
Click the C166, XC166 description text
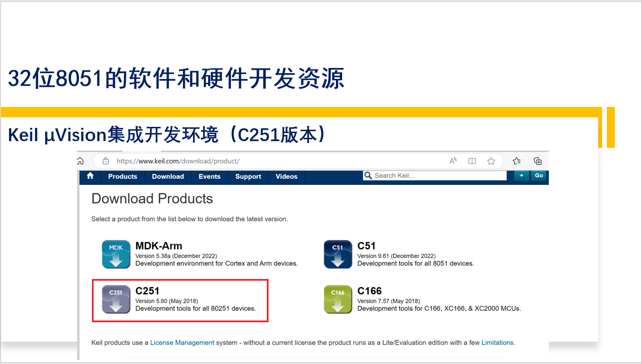439,308
